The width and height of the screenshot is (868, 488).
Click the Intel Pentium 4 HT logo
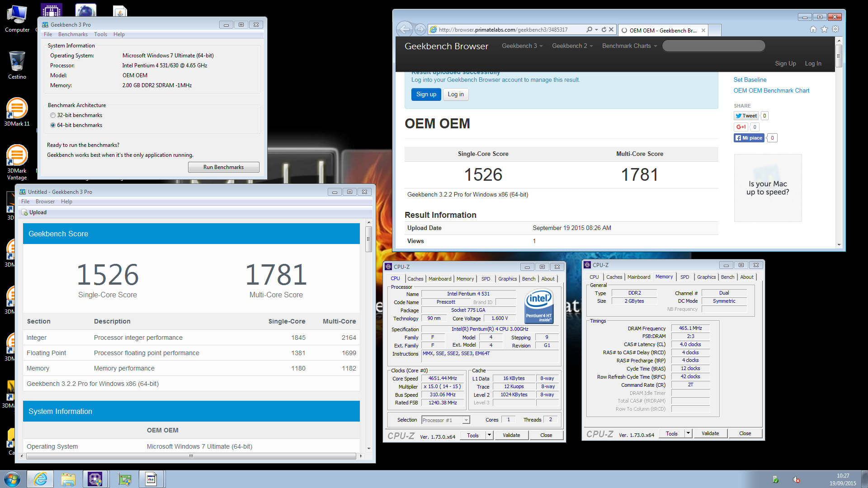coord(539,306)
